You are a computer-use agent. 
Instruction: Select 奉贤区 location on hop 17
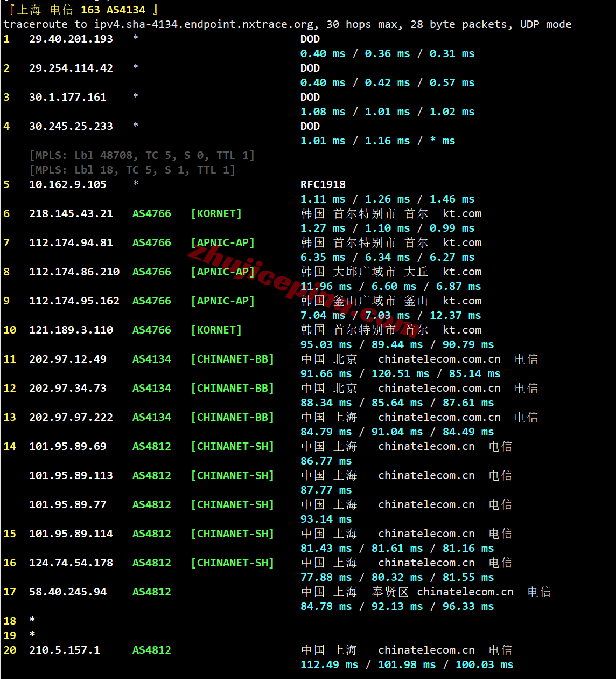click(x=390, y=592)
